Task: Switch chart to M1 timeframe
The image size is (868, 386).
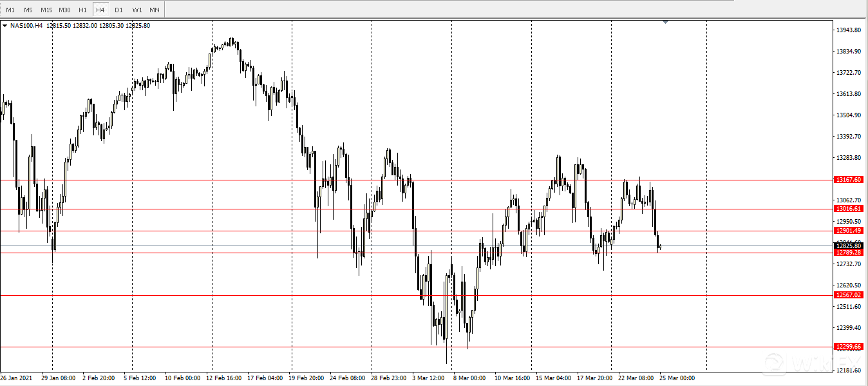Action: coord(10,10)
